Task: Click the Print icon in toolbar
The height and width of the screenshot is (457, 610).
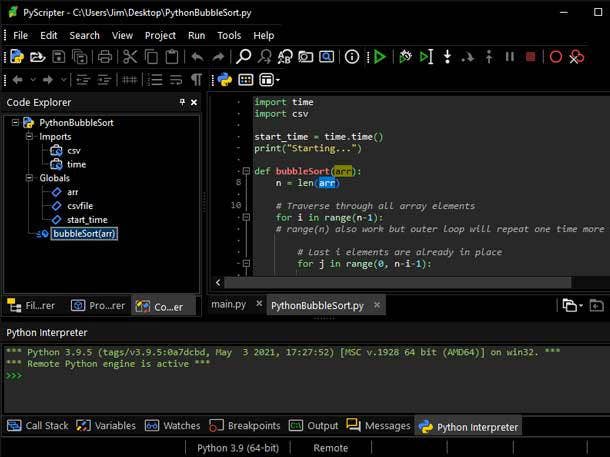Action: [105, 57]
